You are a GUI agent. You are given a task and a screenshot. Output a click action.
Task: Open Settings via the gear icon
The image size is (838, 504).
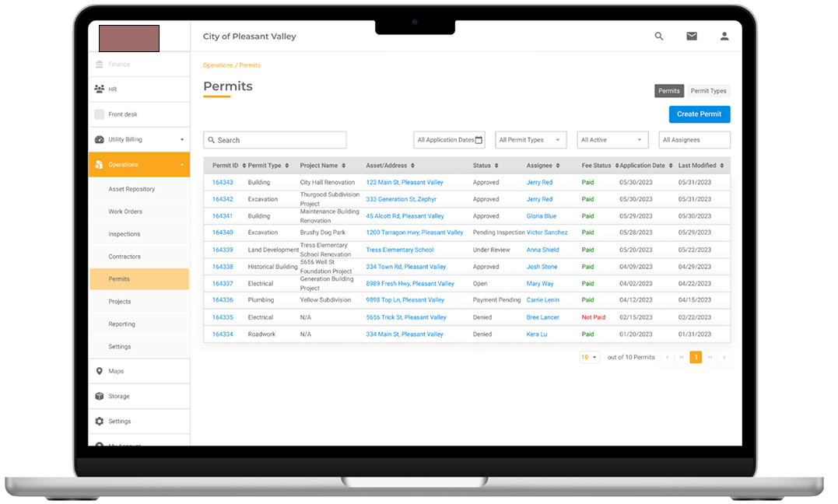click(100, 421)
